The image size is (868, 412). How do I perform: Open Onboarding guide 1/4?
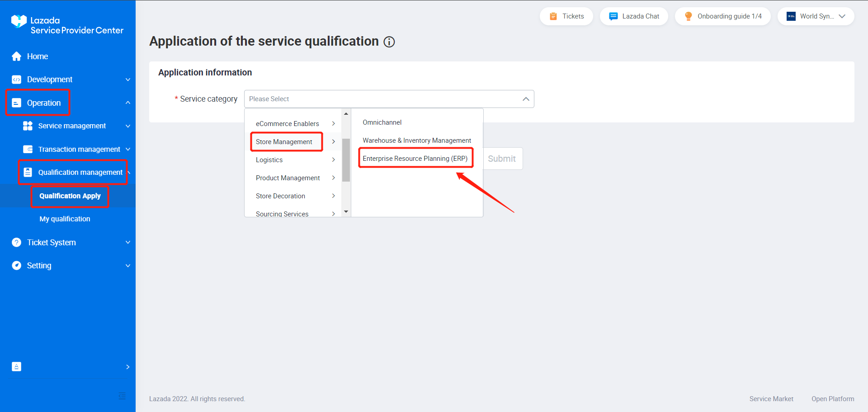coord(723,16)
